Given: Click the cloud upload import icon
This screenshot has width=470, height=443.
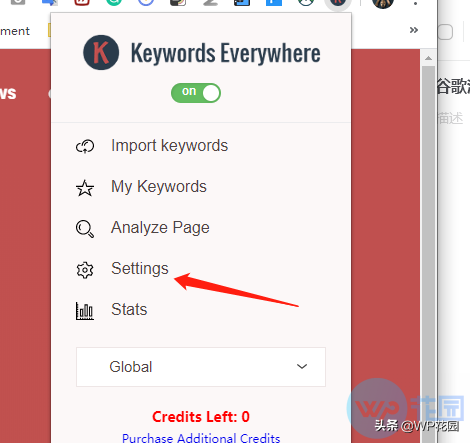Looking at the screenshot, I should click(85, 146).
